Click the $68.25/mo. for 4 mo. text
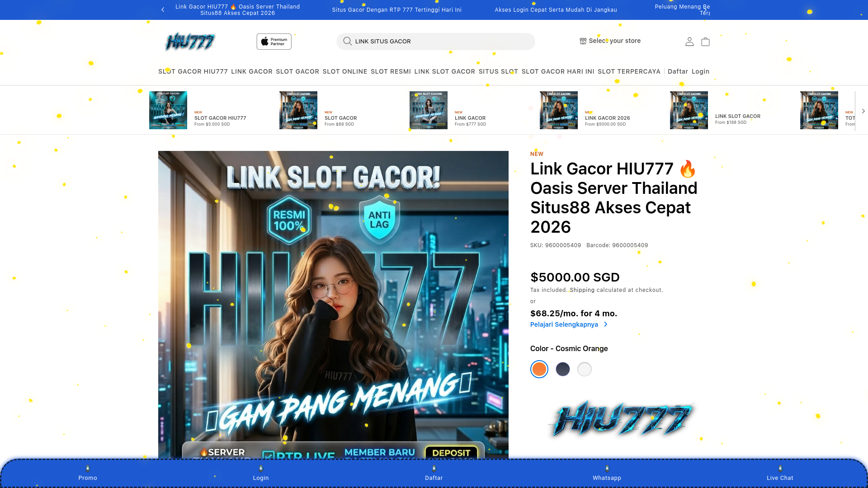The width and height of the screenshot is (868, 488). pyautogui.click(x=574, y=313)
